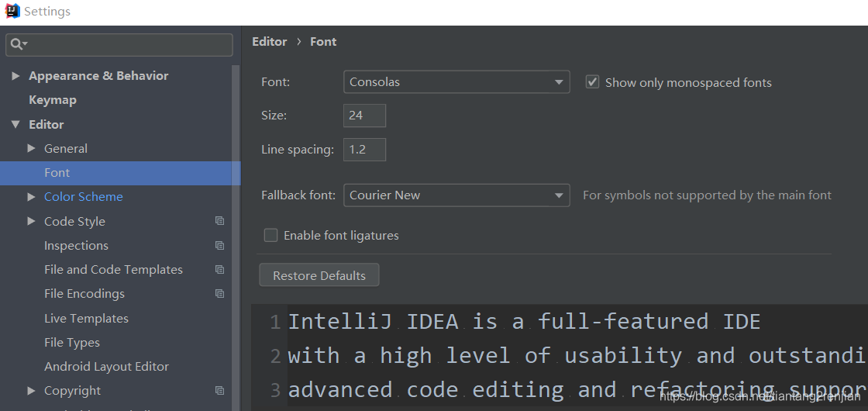The image size is (868, 411).
Task: Expand Appearance & Behavior section
Action: (x=16, y=76)
